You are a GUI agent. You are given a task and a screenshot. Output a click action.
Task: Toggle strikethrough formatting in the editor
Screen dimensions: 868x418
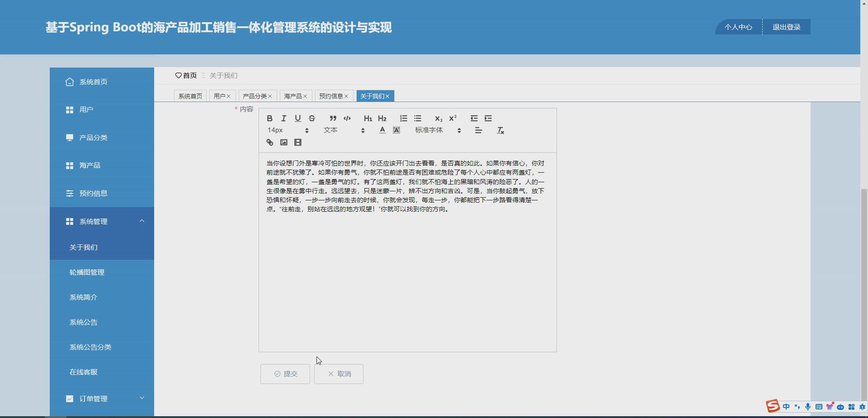tap(312, 118)
